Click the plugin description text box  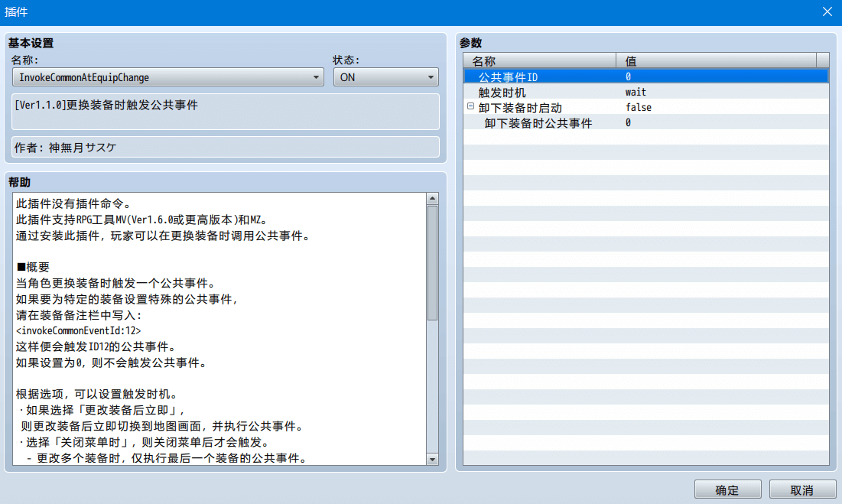tap(226, 112)
